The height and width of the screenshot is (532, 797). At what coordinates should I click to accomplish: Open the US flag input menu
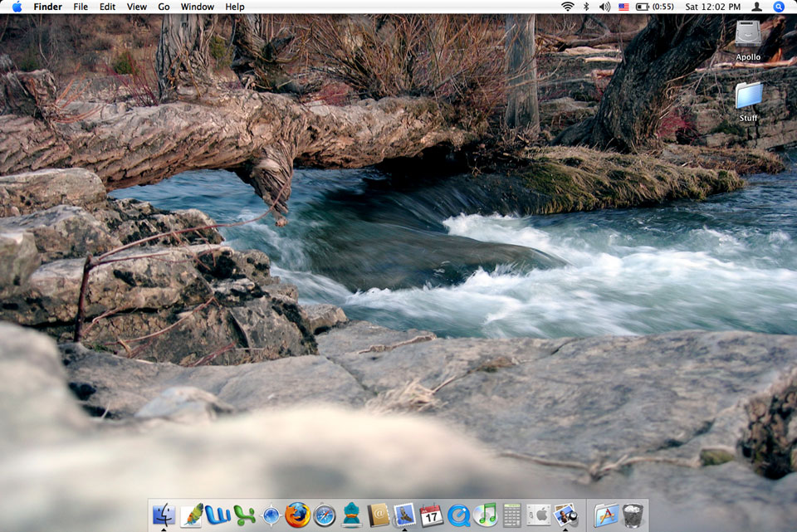(623, 7)
